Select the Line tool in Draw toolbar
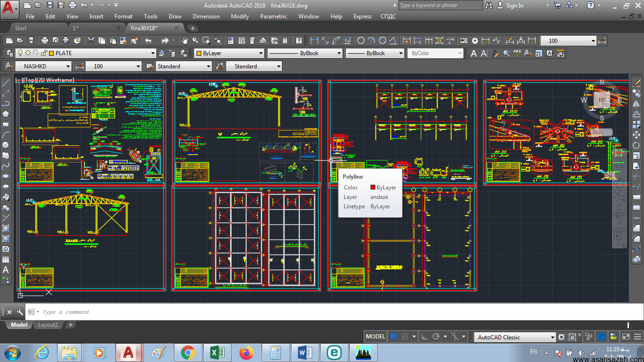 (6, 82)
